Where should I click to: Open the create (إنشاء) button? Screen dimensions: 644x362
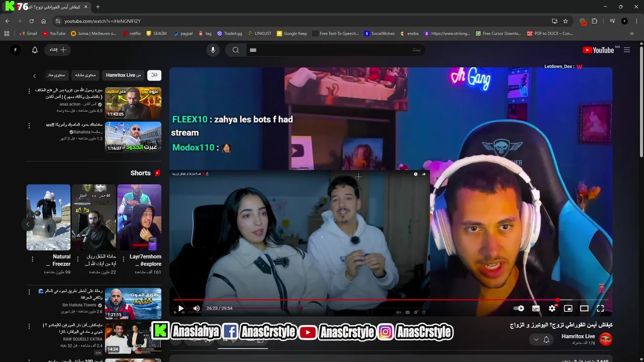58,50
